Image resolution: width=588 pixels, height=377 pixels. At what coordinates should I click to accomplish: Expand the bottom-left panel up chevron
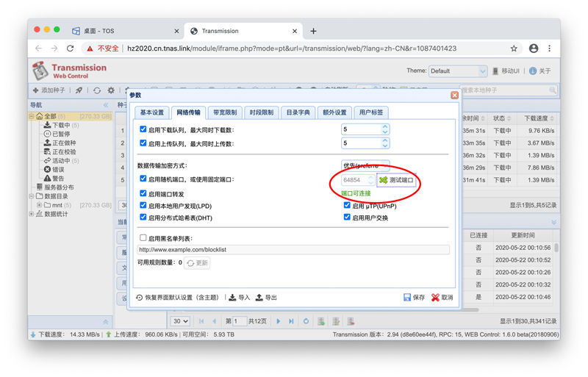[106, 322]
